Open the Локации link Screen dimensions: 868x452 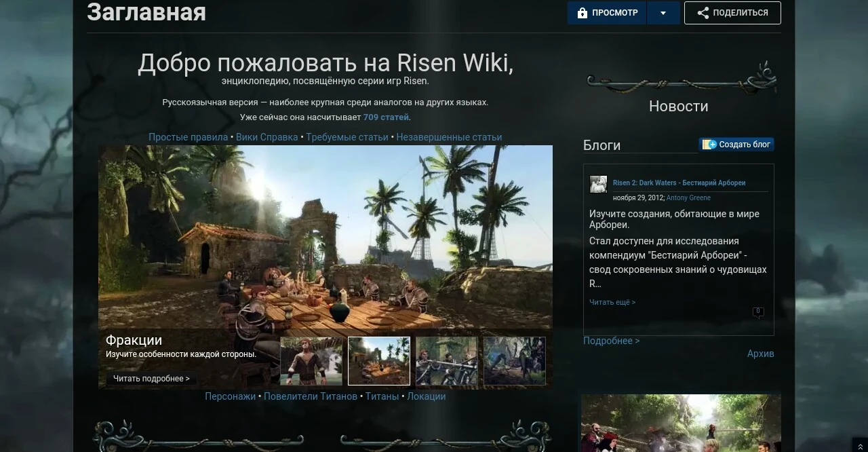[427, 396]
